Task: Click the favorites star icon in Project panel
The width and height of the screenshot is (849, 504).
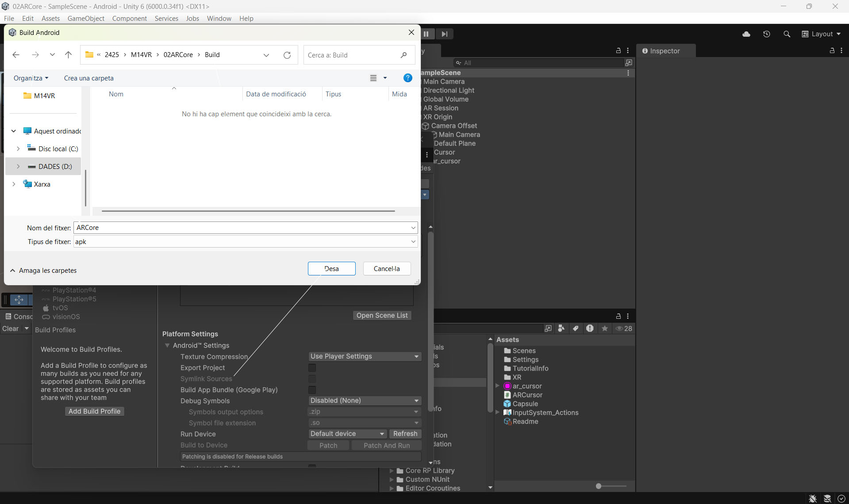Action: (604, 328)
